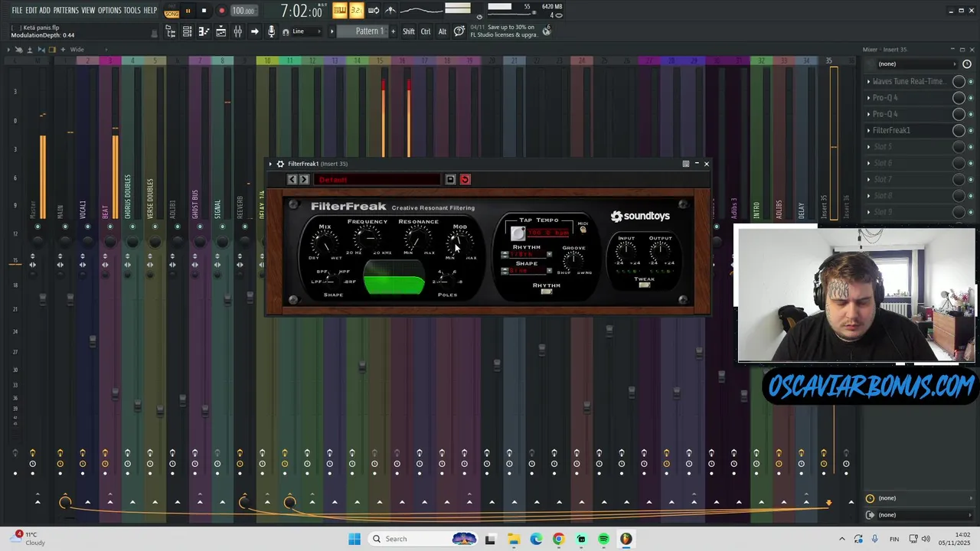Screen dimensions: 980x551
Task: Click the Pause button in transport
Action: [188, 11]
